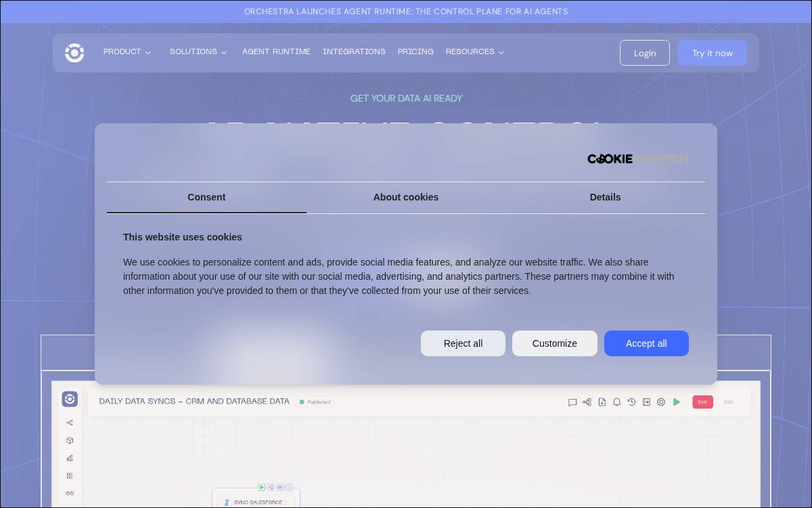Viewport: 812px width, 508px height.
Task: Click the 'Get your data AI ready' tagline
Action: click(x=406, y=98)
